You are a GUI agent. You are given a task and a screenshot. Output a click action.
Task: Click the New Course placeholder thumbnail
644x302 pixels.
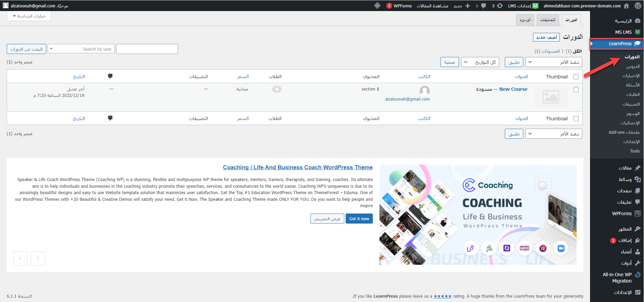551,97
